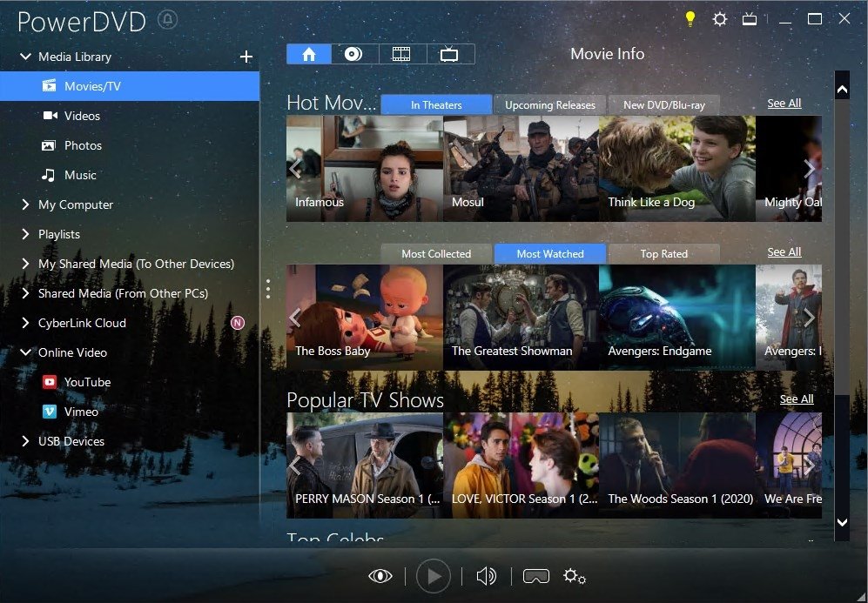Viewport: 868px width, 603px height.
Task: Expand Shared Media (From Other PCs)
Action: point(25,293)
